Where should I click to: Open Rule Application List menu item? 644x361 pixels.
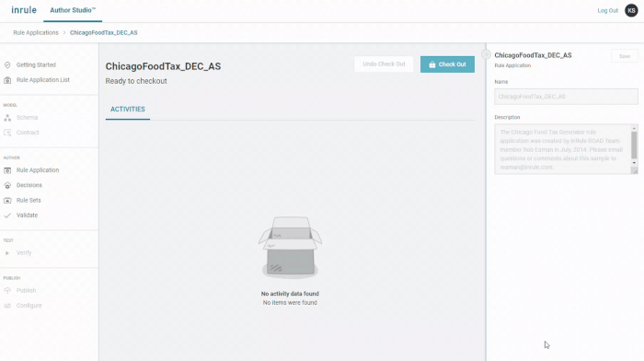43,80
